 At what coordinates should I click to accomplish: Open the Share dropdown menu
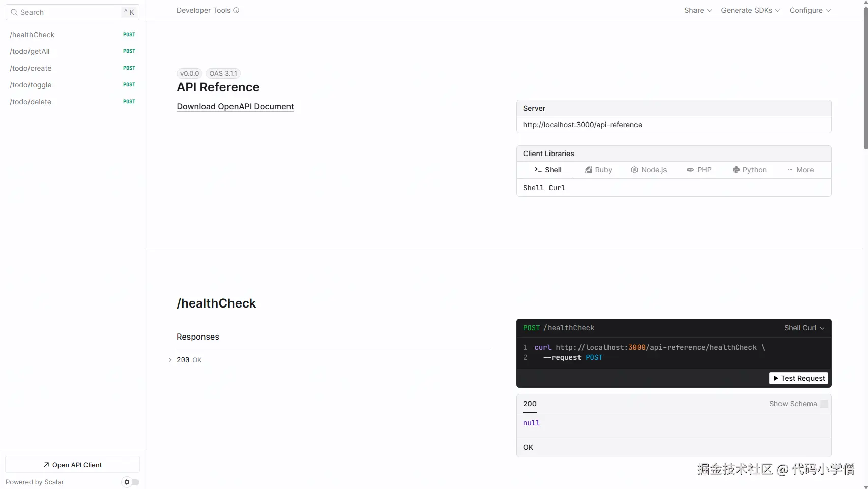[x=698, y=10]
